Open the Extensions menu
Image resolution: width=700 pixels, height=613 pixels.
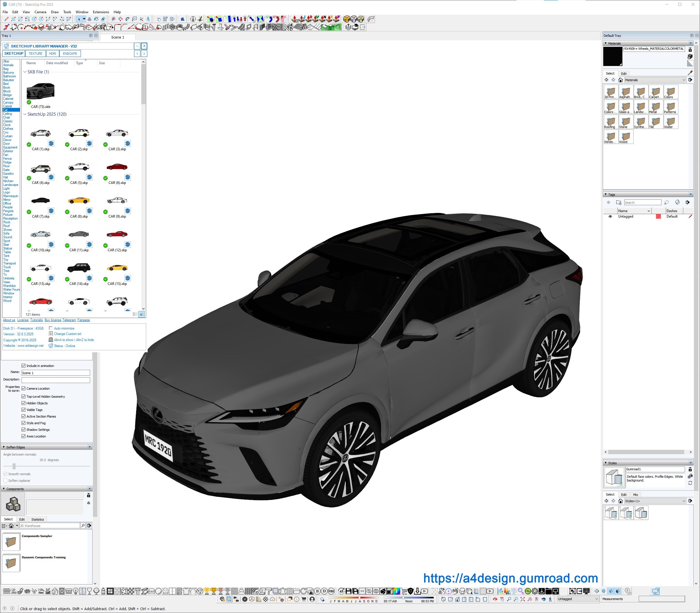coord(100,12)
